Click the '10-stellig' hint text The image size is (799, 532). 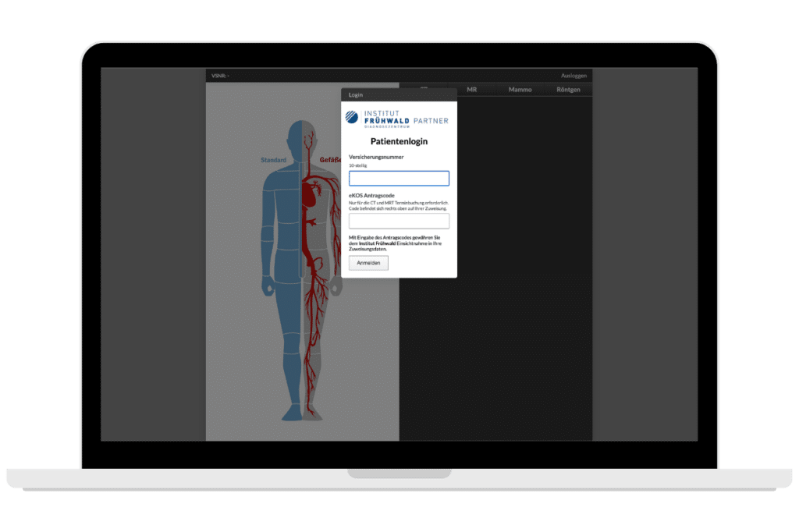(x=357, y=165)
